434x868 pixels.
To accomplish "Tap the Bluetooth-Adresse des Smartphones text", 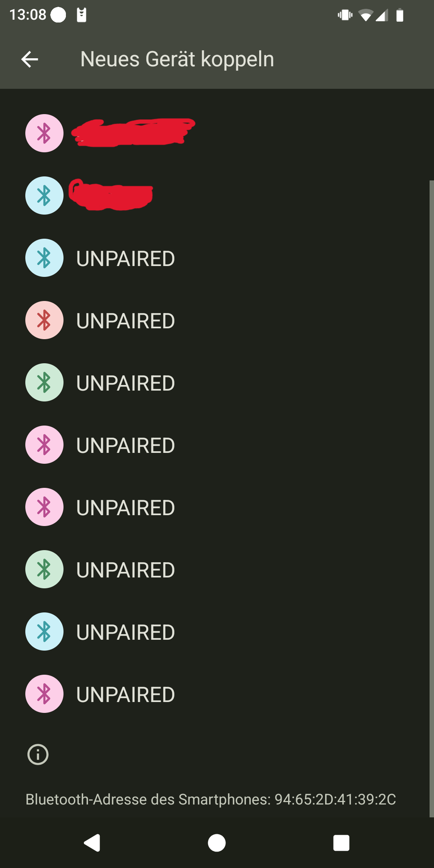I will click(211, 799).
